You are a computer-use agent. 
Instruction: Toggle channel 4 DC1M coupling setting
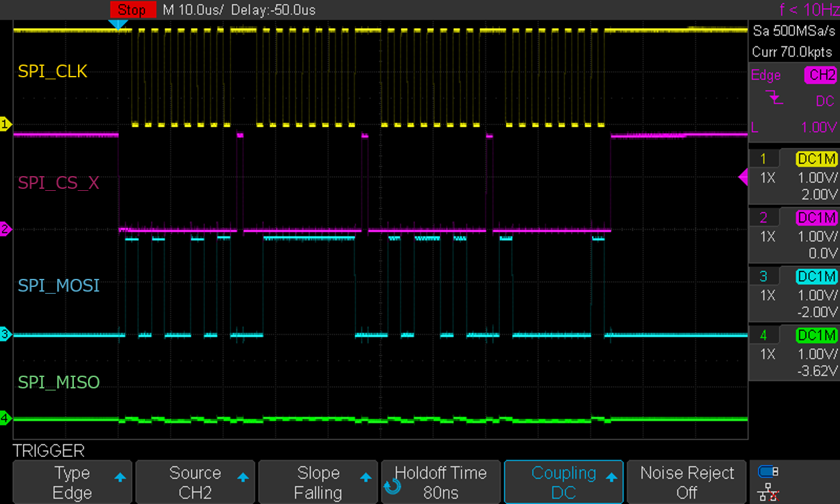tap(817, 335)
